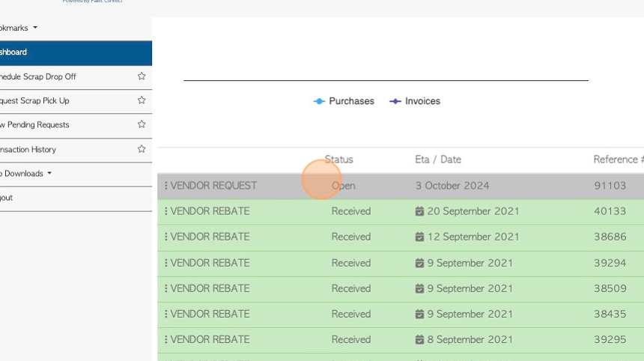Click reference number 38509

[610, 288]
